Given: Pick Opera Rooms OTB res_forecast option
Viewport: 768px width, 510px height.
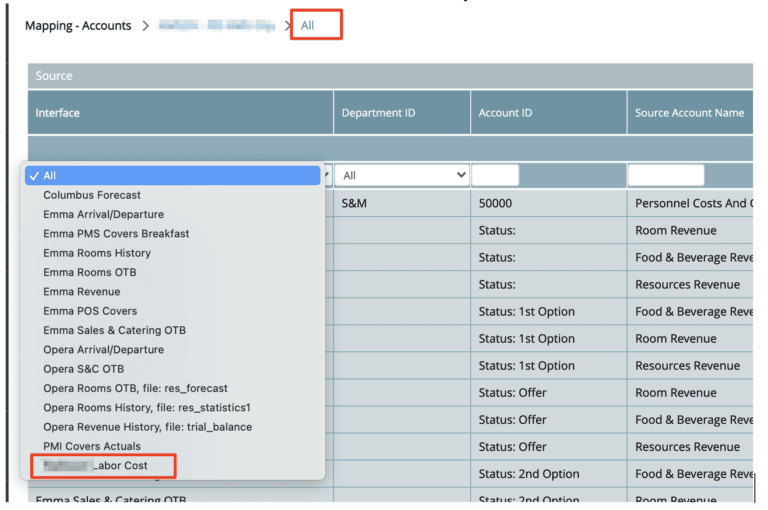Looking at the screenshot, I should 135,388.
